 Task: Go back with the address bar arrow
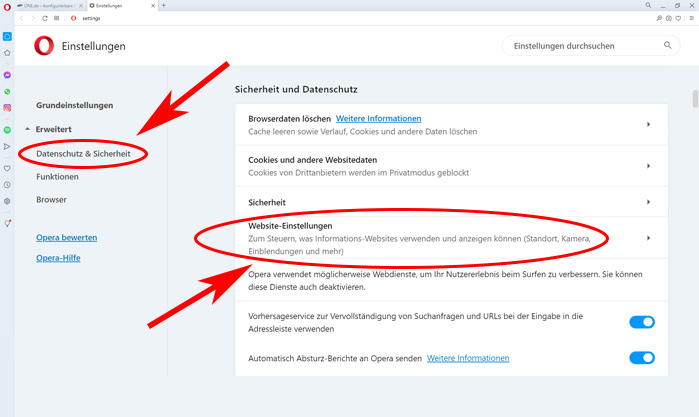tap(21, 18)
